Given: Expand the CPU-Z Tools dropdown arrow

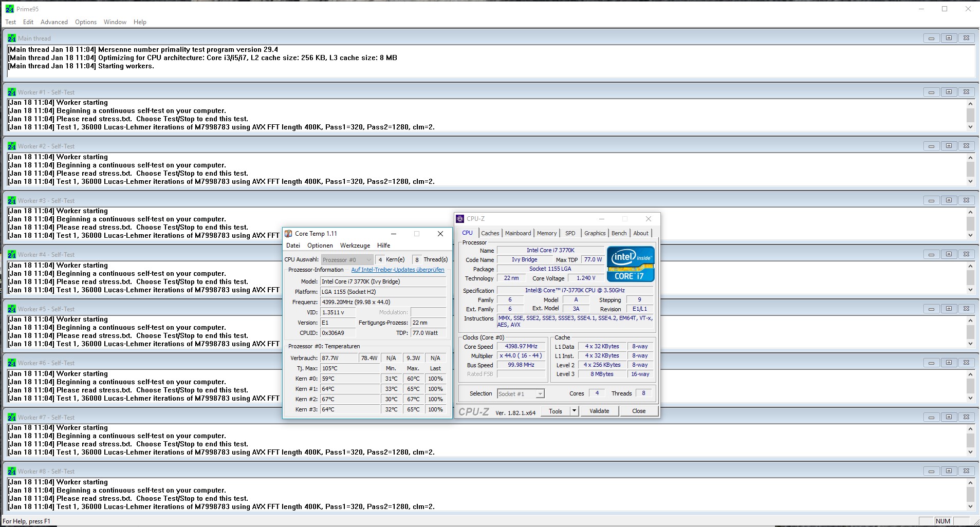Looking at the screenshot, I should [x=575, y=411].
